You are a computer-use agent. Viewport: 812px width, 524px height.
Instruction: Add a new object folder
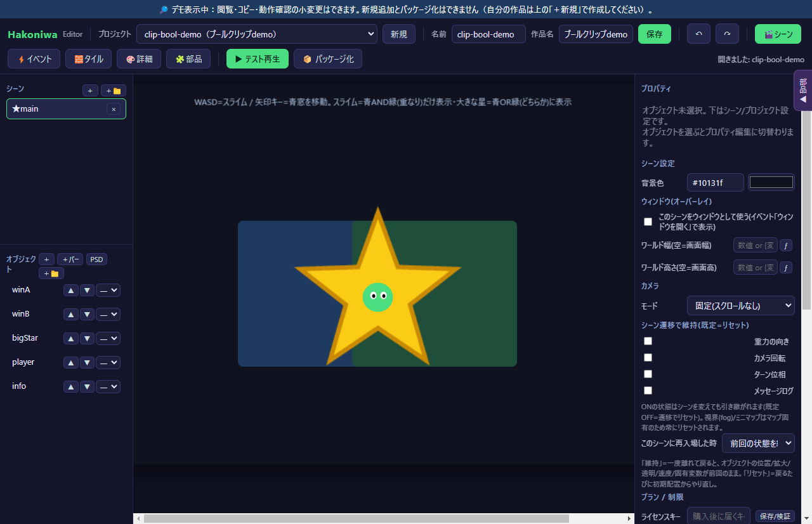pos(51,273)
